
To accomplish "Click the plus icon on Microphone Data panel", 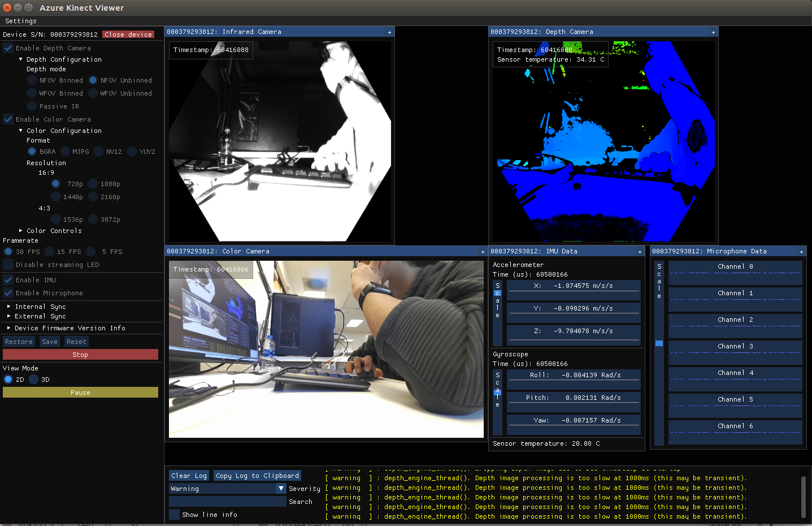I will 801,252.
